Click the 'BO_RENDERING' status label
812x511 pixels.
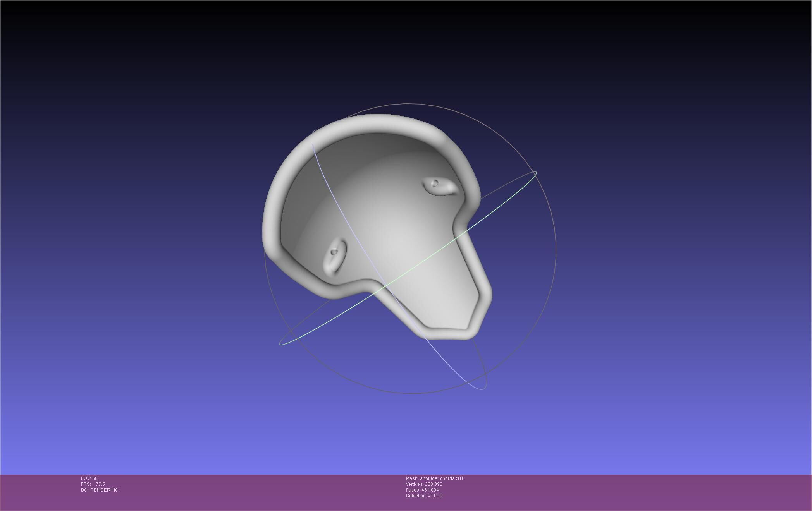point(100,490)
